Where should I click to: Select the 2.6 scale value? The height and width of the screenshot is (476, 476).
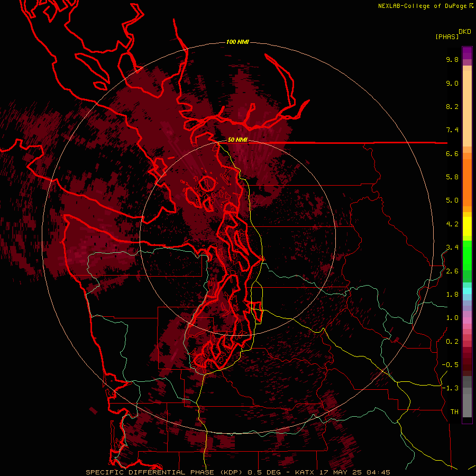(x=452, y=271)
